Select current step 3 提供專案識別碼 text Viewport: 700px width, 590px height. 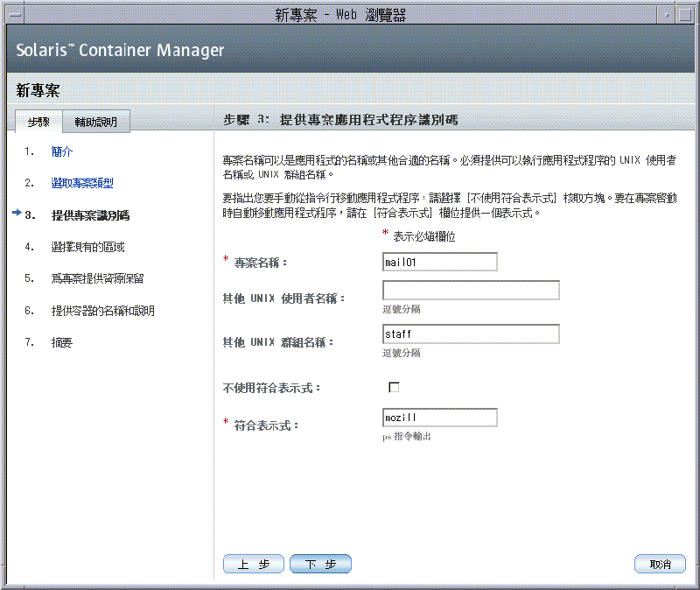click(91, 215)
